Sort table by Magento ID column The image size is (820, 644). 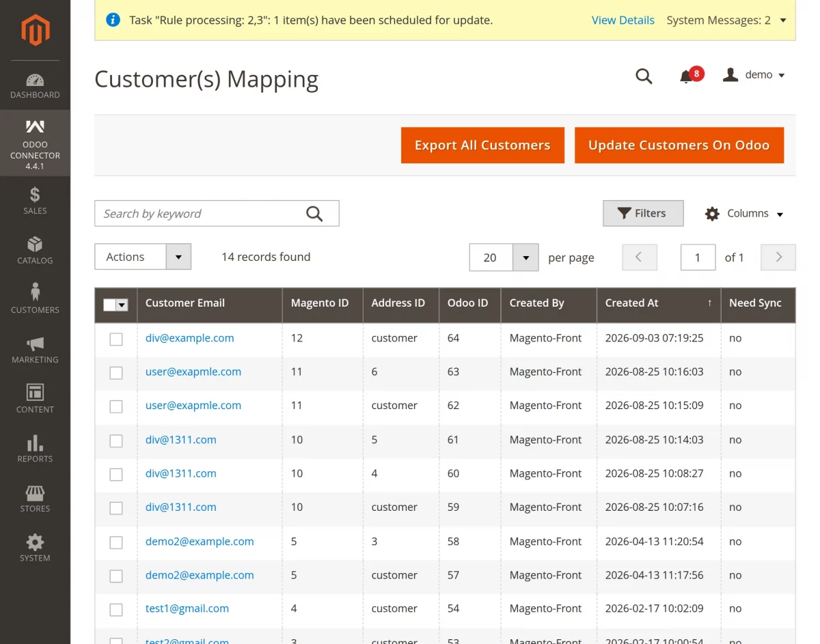(x=320, y=303)
